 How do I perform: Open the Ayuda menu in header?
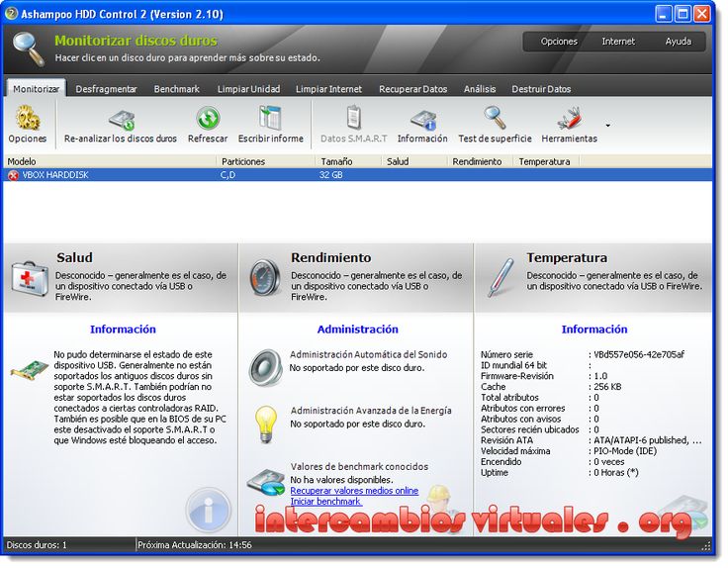coord(678,42)
